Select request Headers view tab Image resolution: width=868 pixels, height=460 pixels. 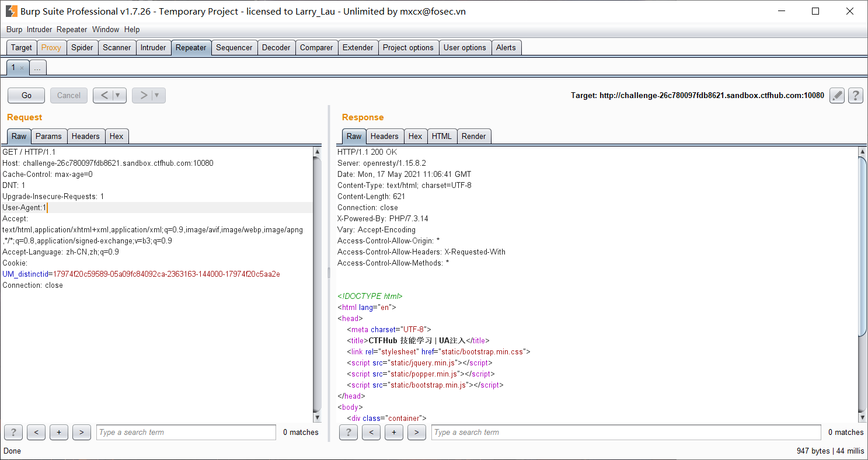point(86,136)
